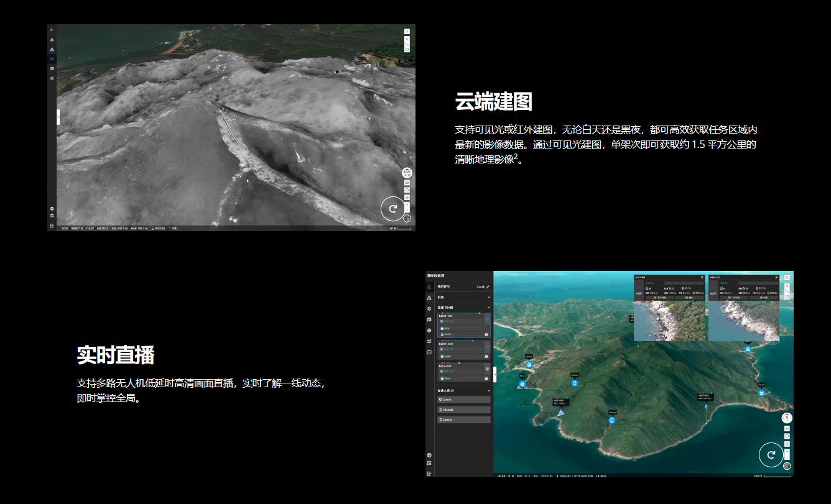
Task: Open the left drone live video feed
Action: pos(669,321)
